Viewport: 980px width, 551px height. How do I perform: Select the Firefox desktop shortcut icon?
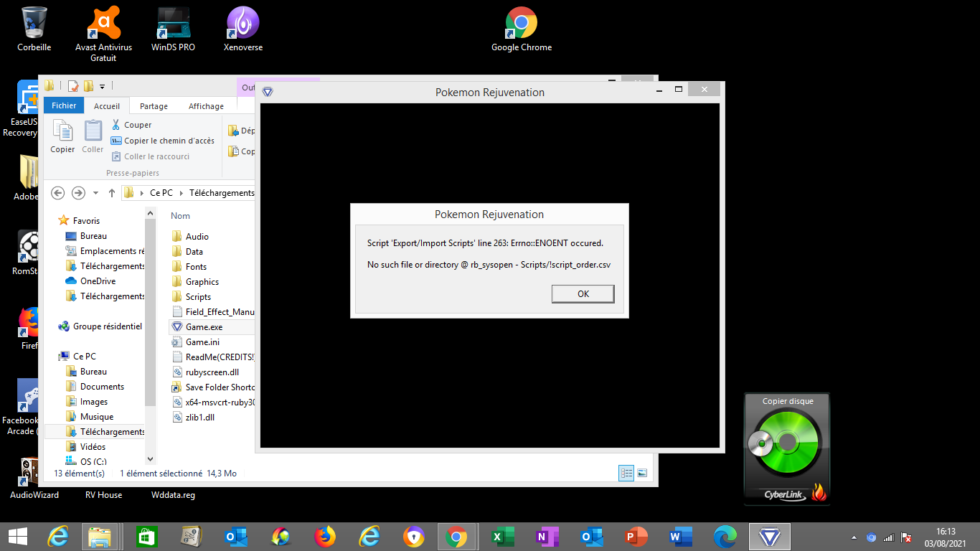(x=29, y=329)
